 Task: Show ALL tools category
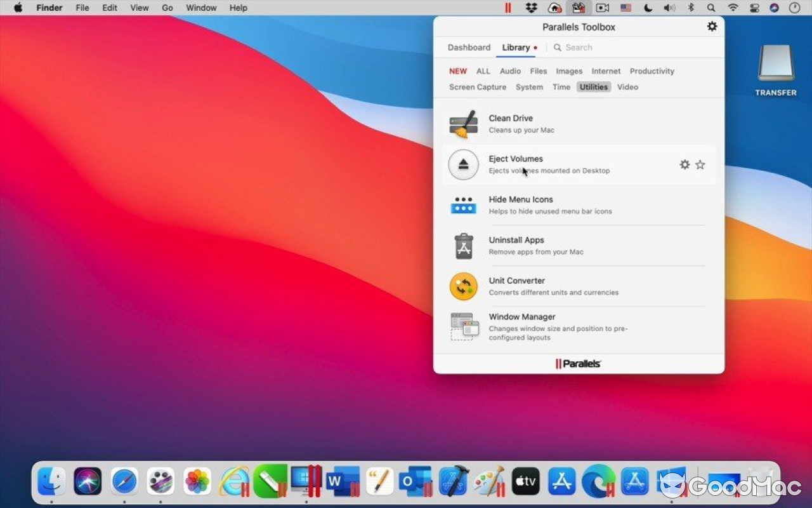[x=483, y=70]
